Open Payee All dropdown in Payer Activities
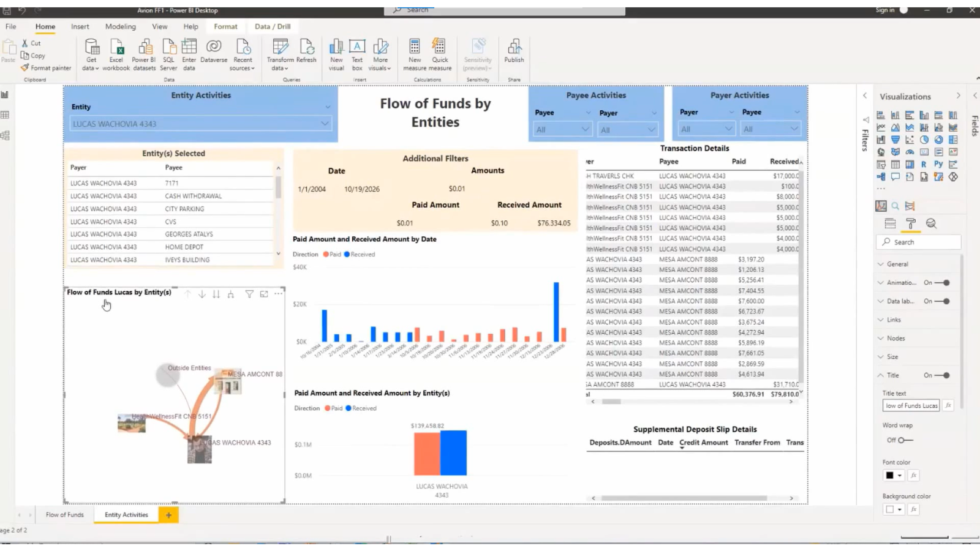 coord(771,129)
